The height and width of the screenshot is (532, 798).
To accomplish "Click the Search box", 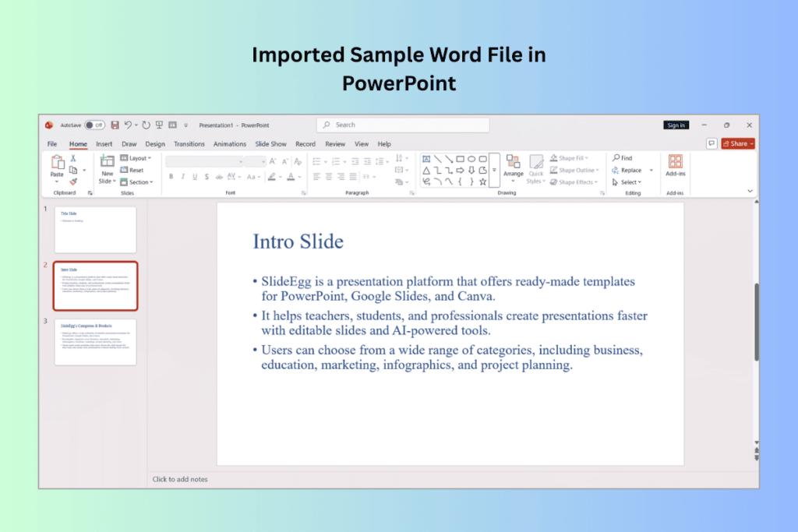I will [403, 125].
